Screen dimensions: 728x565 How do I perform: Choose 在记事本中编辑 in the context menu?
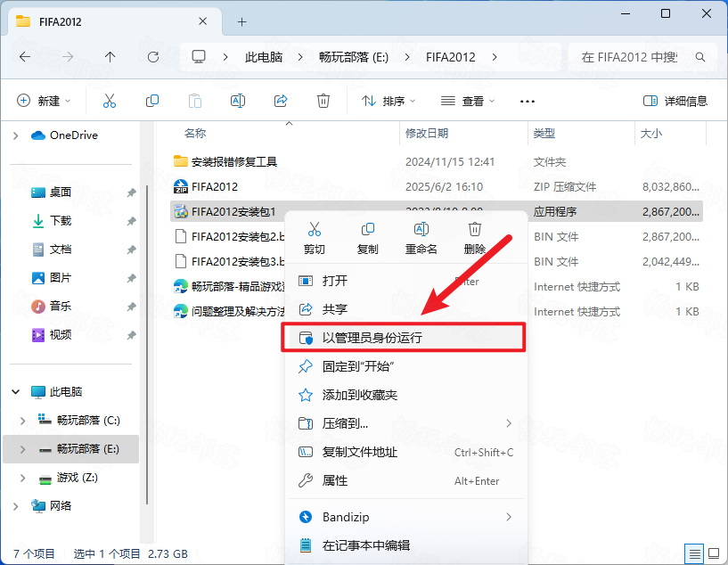tap(406, 545)
